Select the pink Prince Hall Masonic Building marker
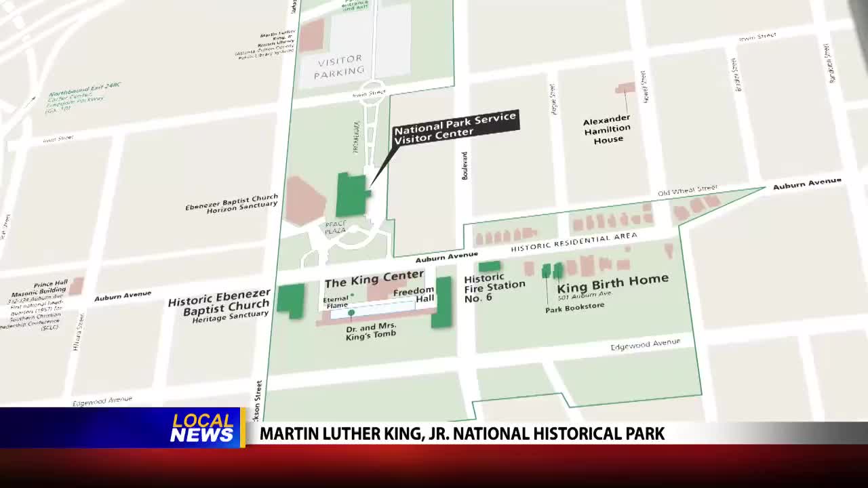This screenshot has height=488, width=868. [77, 286]
